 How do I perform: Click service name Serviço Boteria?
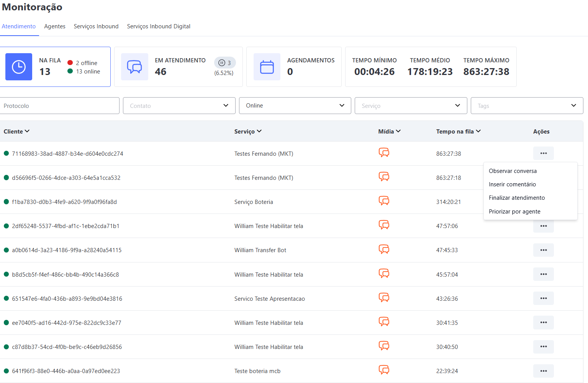click(x=254, y=202)
